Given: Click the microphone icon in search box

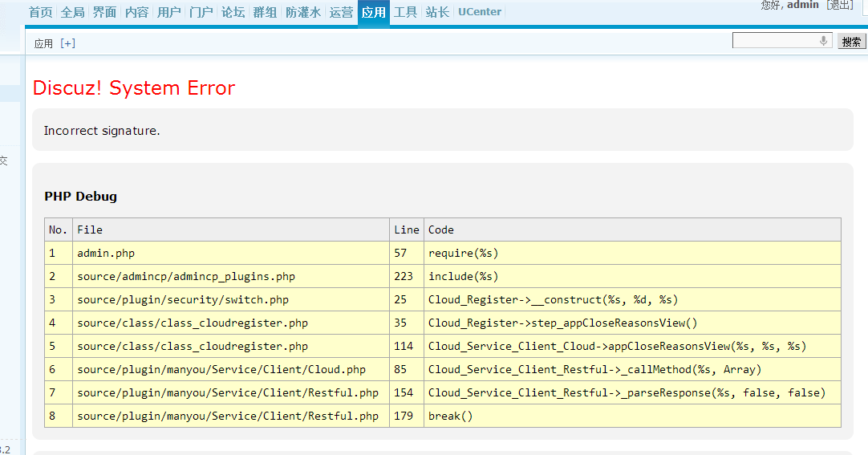Looking at the screenshot, I should coord(824,41).
